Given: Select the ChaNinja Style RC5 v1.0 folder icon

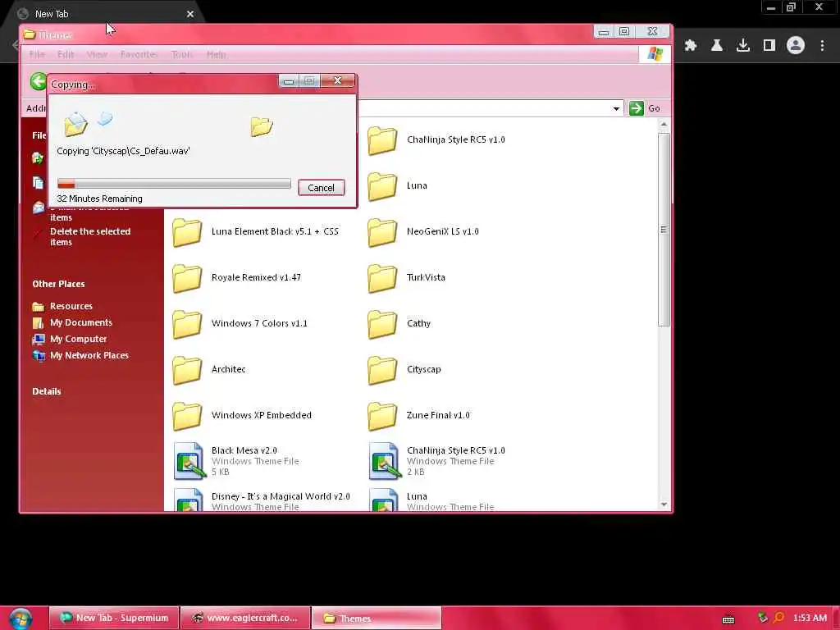Looking at the screenshot, I should pos(382,141).
